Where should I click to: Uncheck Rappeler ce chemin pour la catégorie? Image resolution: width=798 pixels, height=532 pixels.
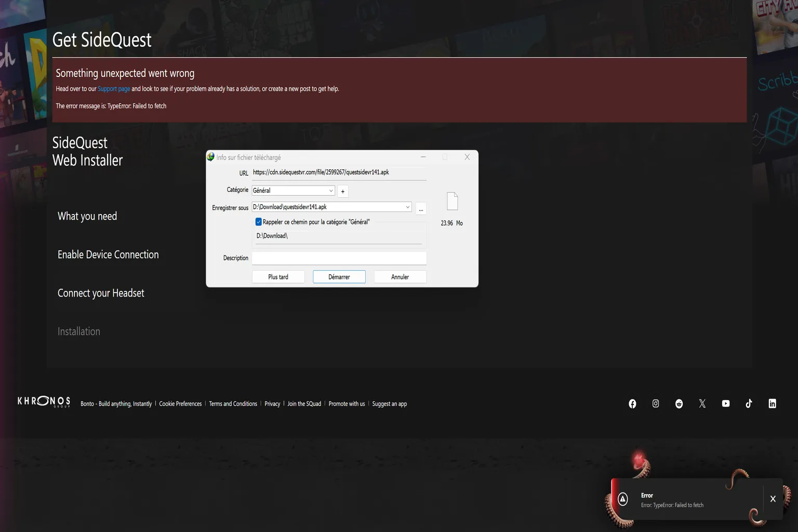coord(258,222)
